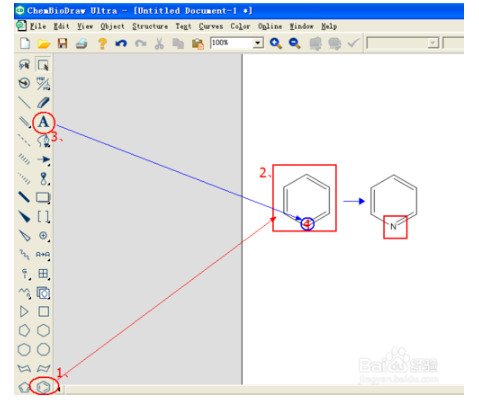
Task: Select the Solid Bond line tool
Action: pyautogui.click(x=24, y=103)
